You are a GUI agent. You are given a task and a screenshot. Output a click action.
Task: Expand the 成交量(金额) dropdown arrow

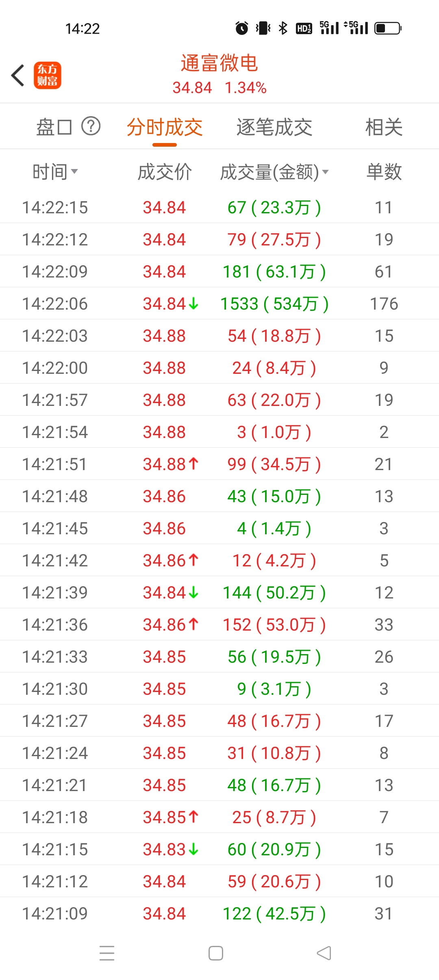pyautogui.click(x=325, y=172)
